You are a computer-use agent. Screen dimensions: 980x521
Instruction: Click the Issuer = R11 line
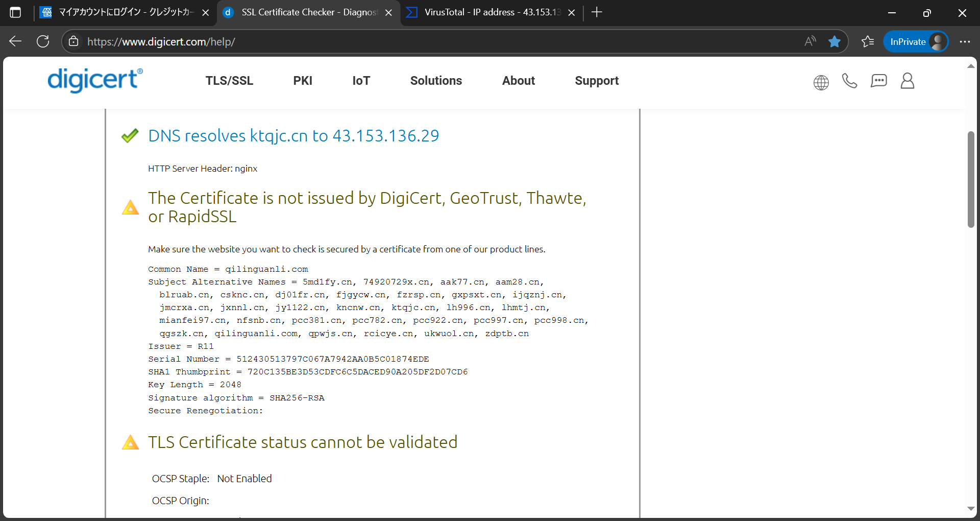click(181, 346)
